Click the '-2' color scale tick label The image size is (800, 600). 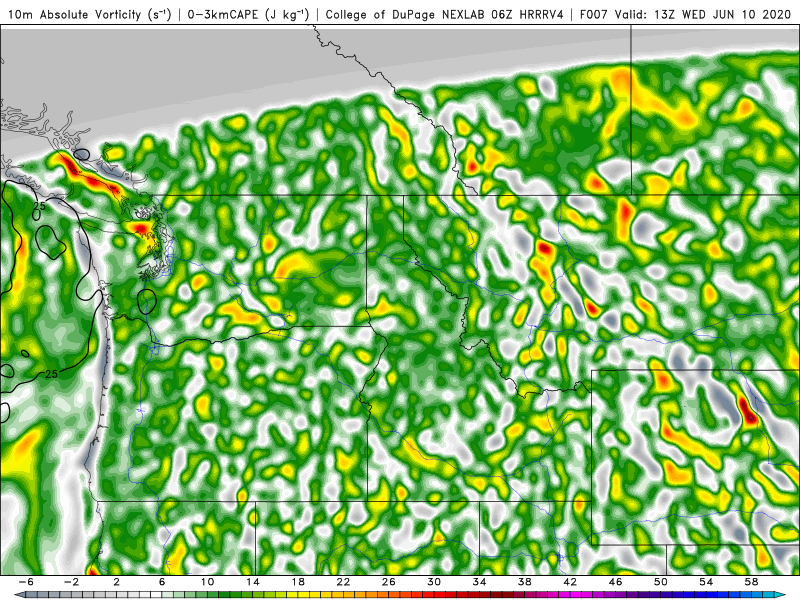coord(71,582)
